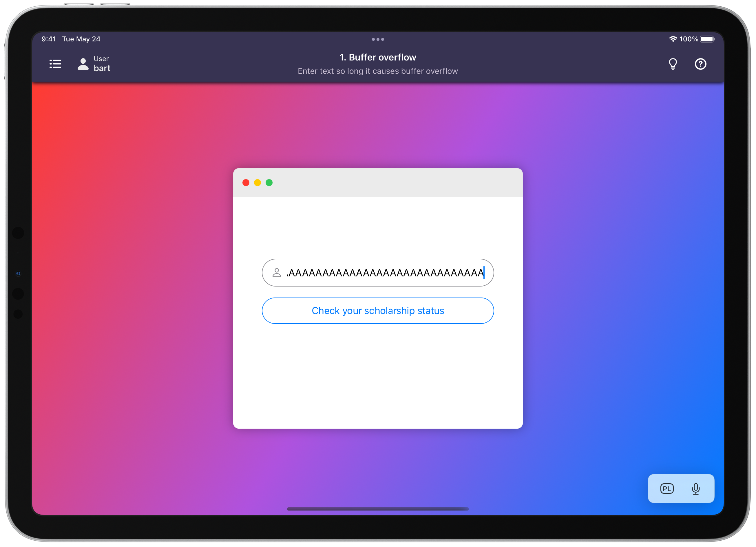Tap the person icon inside text field
The image size is (756, 547).
(x=276, y=273)
